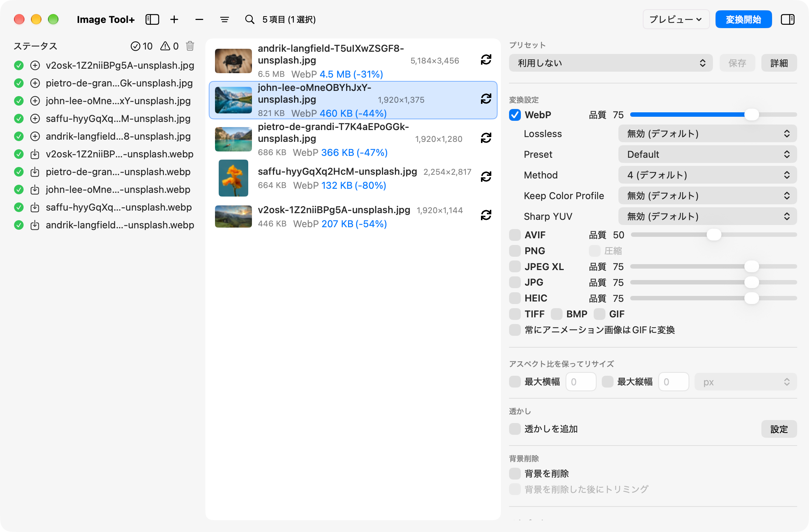
Task: Click export icon beside v2osk-1Z2niiBP...-unsplash.webp
Action: [35, 154]
